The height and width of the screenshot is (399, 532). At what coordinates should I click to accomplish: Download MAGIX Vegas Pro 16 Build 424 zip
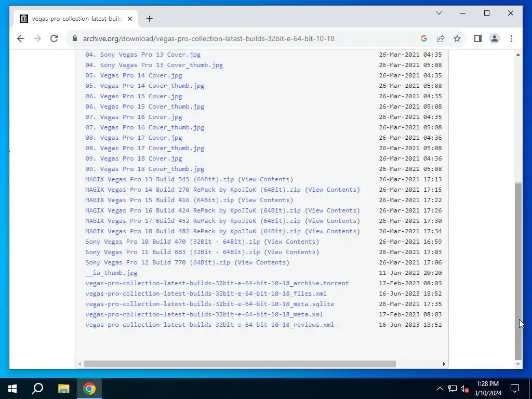[193, 210]
